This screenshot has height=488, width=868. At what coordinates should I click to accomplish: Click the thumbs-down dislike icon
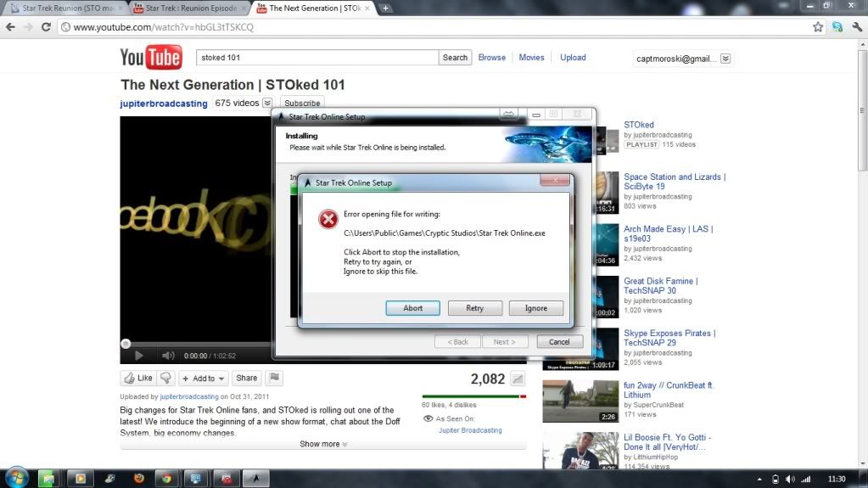click(x=166, y=379)
